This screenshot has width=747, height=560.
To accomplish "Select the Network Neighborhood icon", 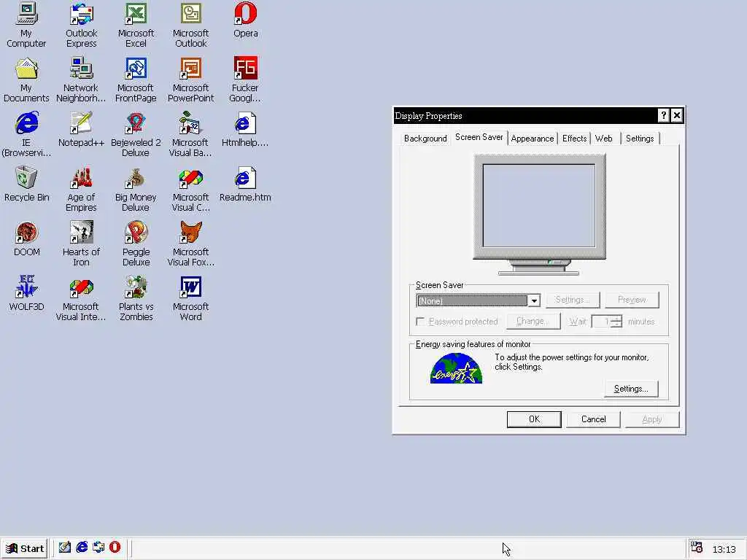I will click(x=81, y=79).
